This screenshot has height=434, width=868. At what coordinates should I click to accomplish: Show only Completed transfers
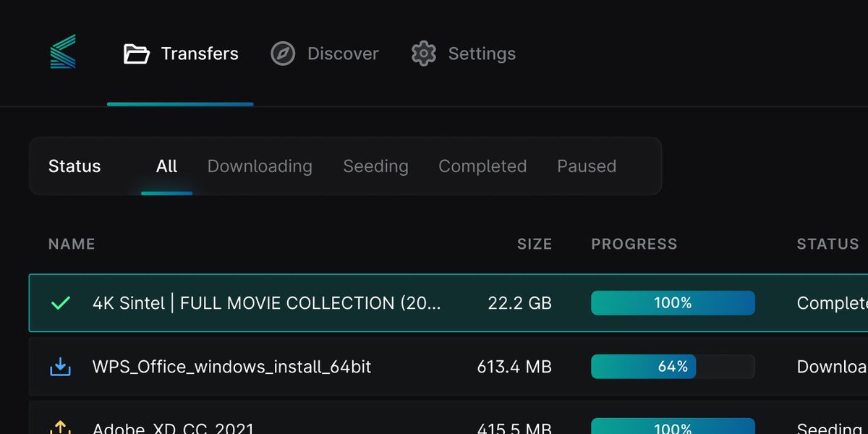point(482,166)
